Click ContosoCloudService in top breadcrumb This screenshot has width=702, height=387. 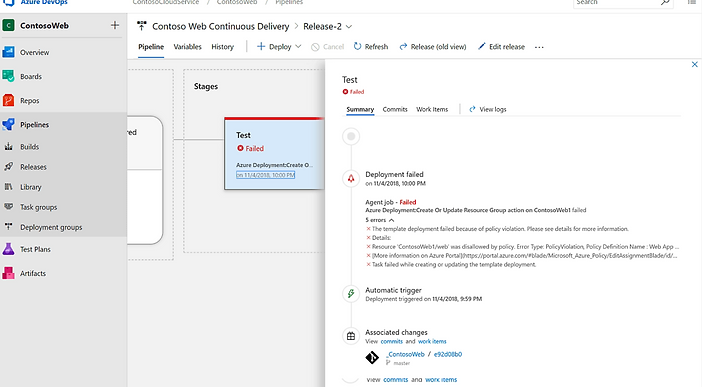[166, 2]
